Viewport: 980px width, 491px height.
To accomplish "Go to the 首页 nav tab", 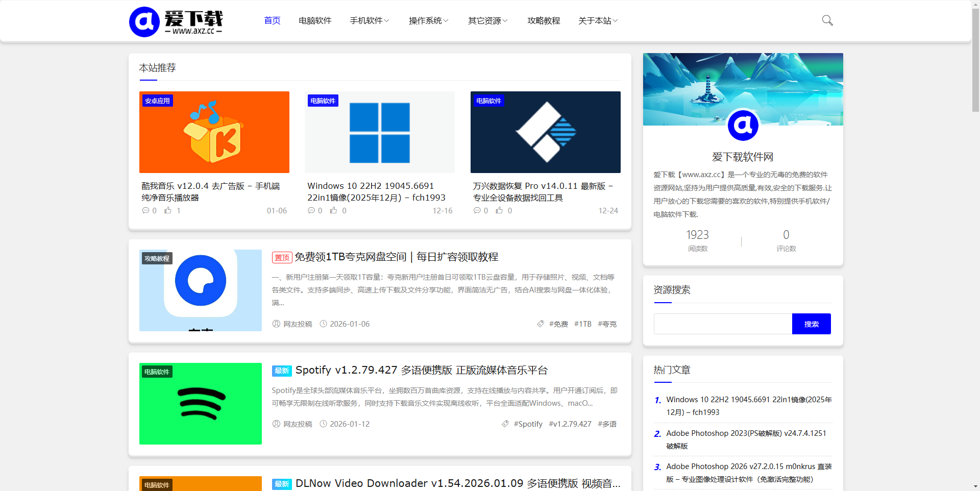I will tap(272, 20).
